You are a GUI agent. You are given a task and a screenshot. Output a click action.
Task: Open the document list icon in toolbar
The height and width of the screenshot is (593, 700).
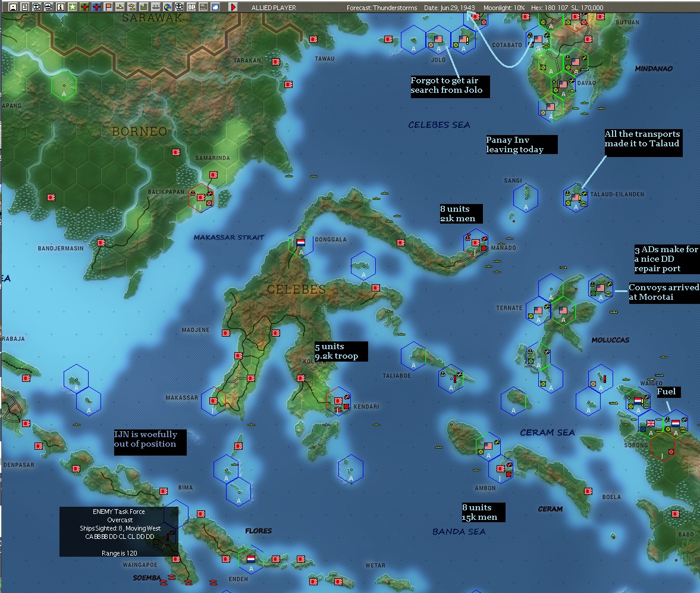click(x=25, y=7)
